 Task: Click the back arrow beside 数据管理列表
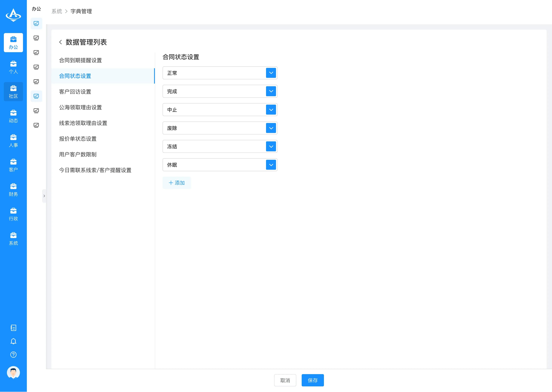tap(60, 42)
